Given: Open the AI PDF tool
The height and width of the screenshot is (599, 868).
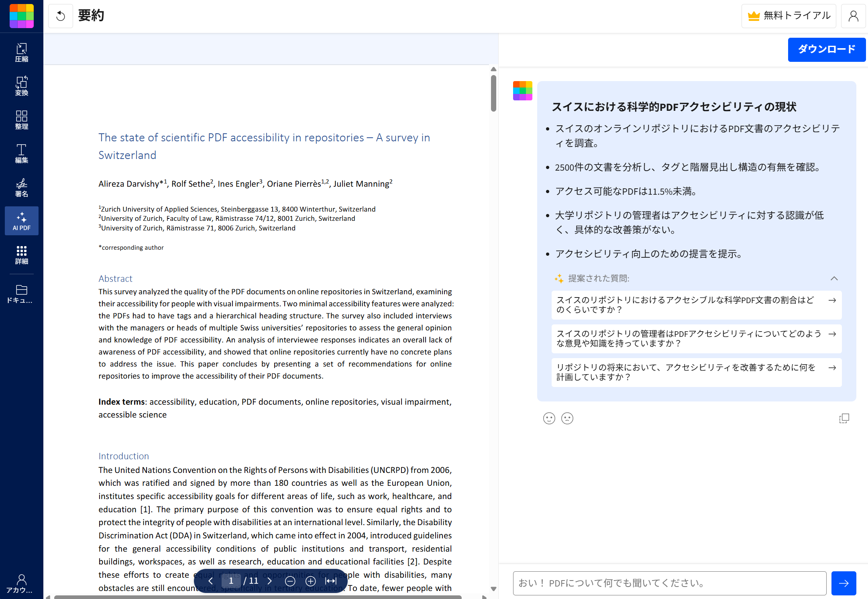Looking at the screenshot, I should pyautogui.click(x=22, y=221).
